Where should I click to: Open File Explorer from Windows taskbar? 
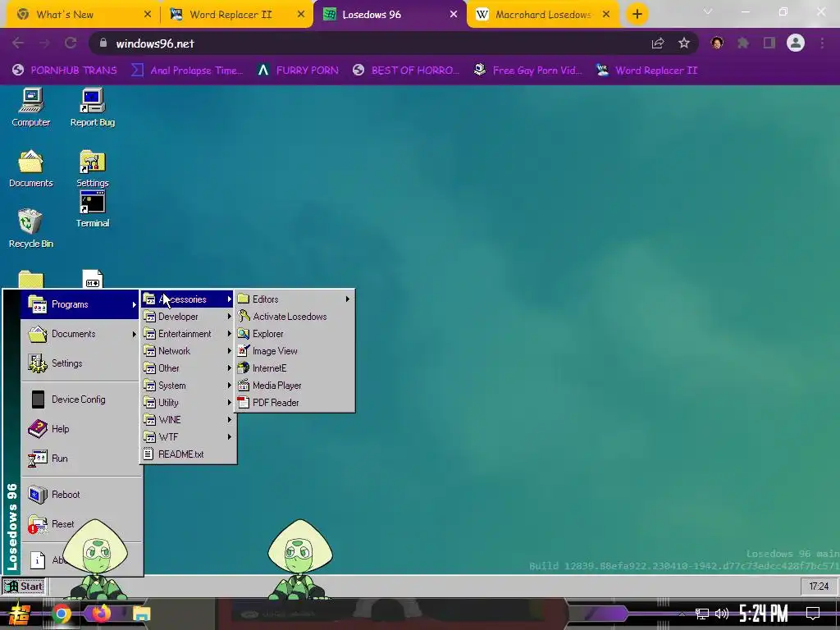click(x=141, y=614)
